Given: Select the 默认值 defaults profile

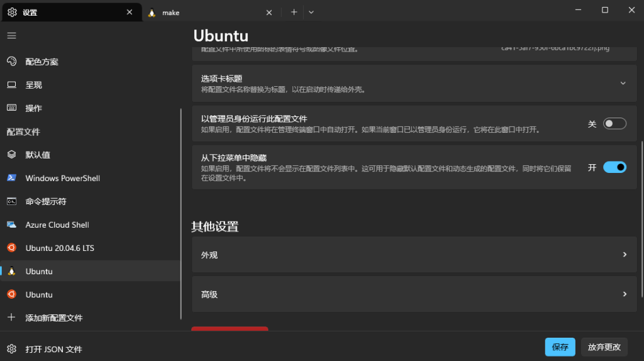Looking at the screenshot, I should point(38,155).
